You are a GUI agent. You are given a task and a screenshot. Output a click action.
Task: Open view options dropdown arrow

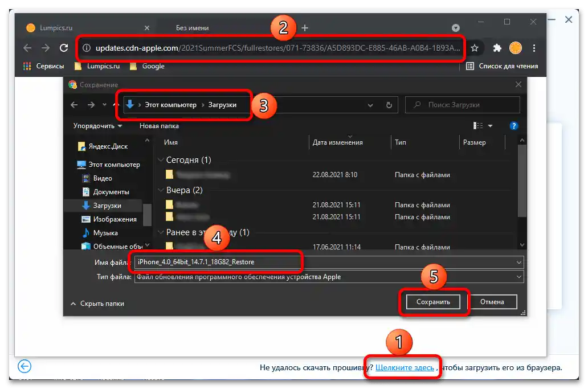click(490, 126)
